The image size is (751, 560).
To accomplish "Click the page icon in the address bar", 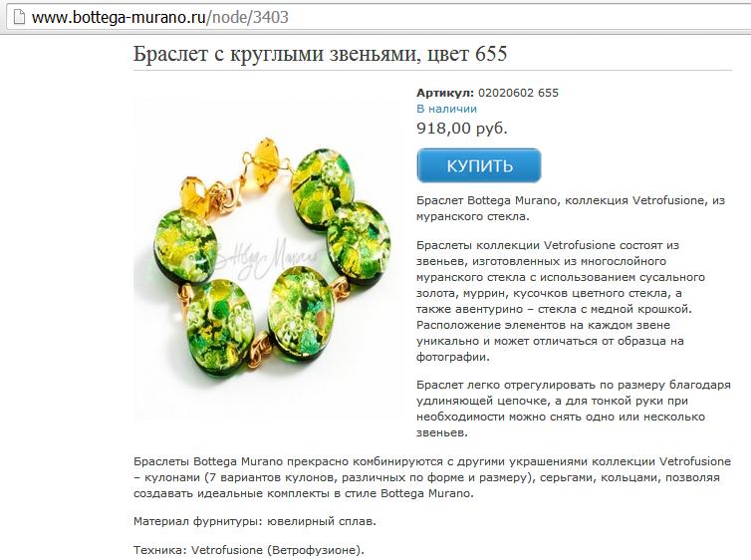I will [18, 17].
